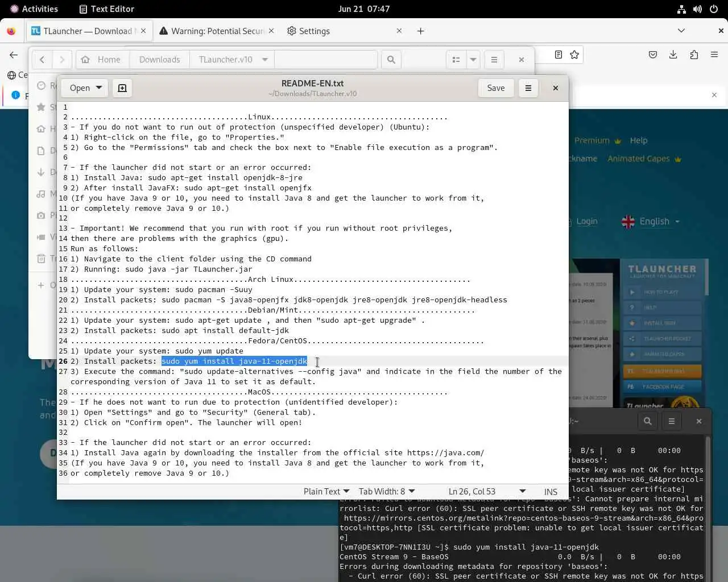This screenshot has width=728, height=582.
Task: Close the Settings tab
Action: [x=399, y=31]
